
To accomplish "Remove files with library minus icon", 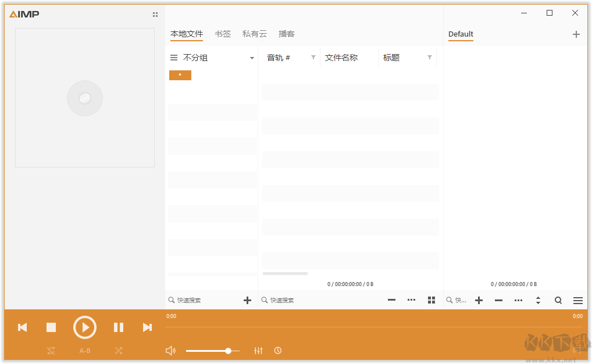I will pyautogui.click(x=391, y=300).
